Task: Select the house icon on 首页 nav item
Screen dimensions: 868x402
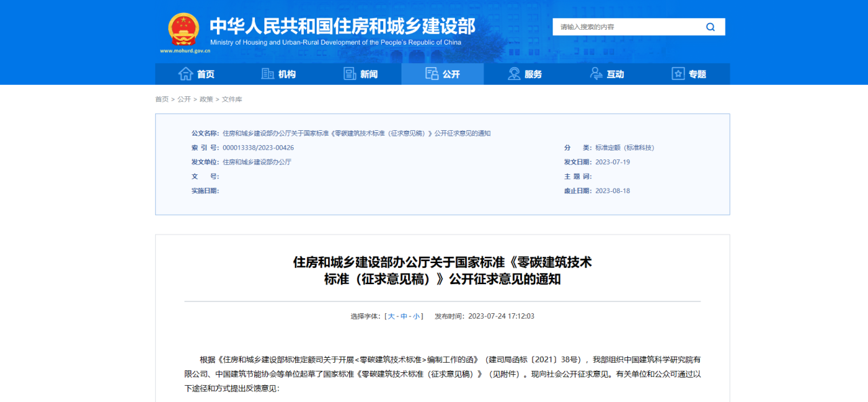Action: point(186,73)
